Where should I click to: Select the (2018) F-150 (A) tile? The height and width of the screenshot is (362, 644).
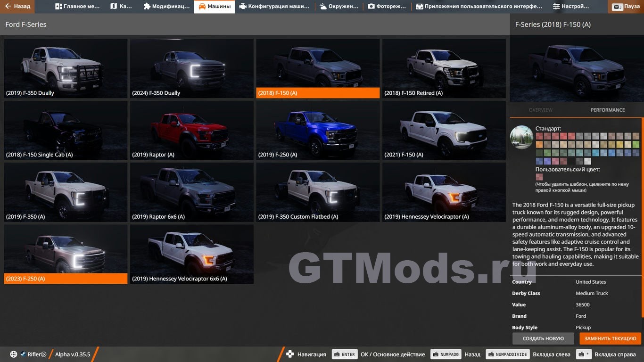(318, 68)
